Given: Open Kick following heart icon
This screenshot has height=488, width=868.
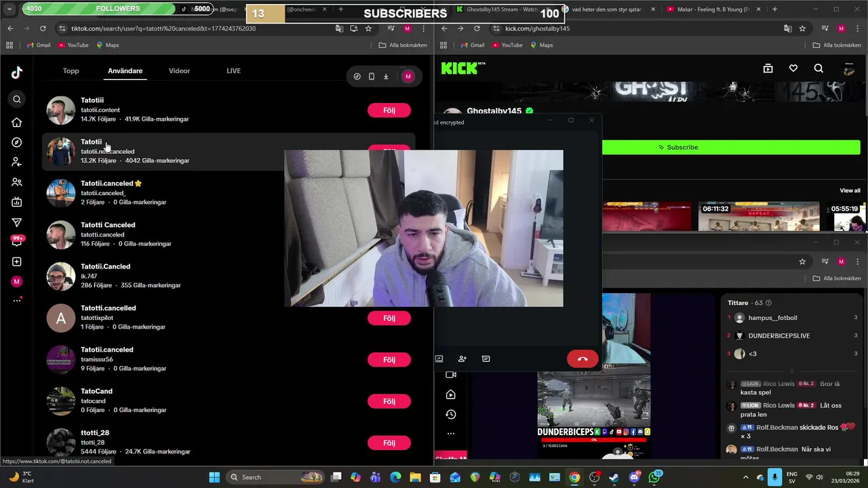Looking at the screenshot, I should (x=793, y=68).
